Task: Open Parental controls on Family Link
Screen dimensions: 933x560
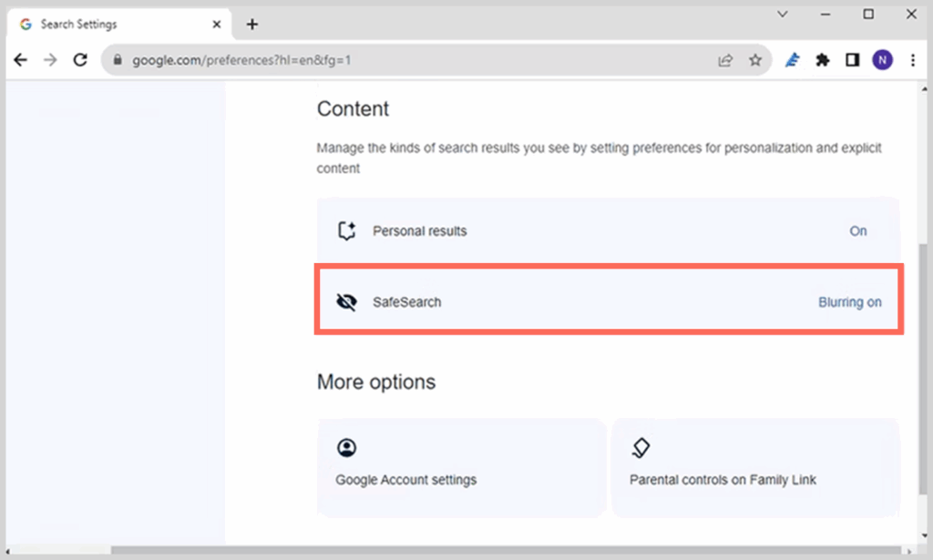Action: point(756,467)
